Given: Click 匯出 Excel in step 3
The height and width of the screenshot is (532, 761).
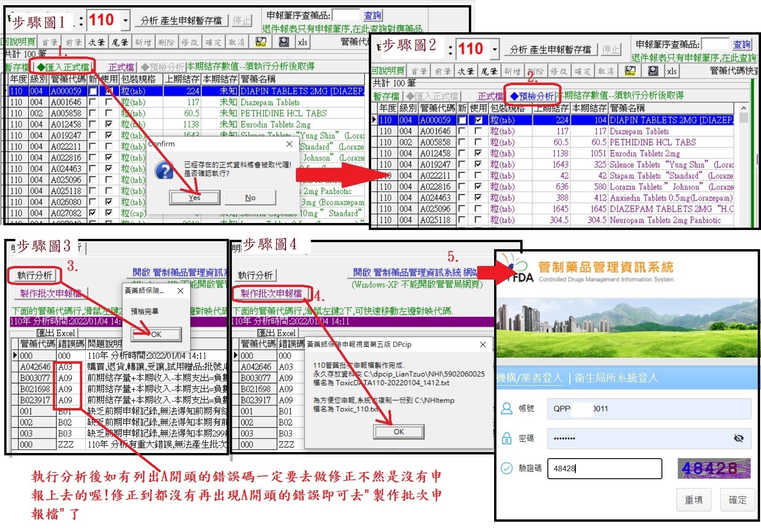Looking at the screenshot, I should tap(56, 333).
